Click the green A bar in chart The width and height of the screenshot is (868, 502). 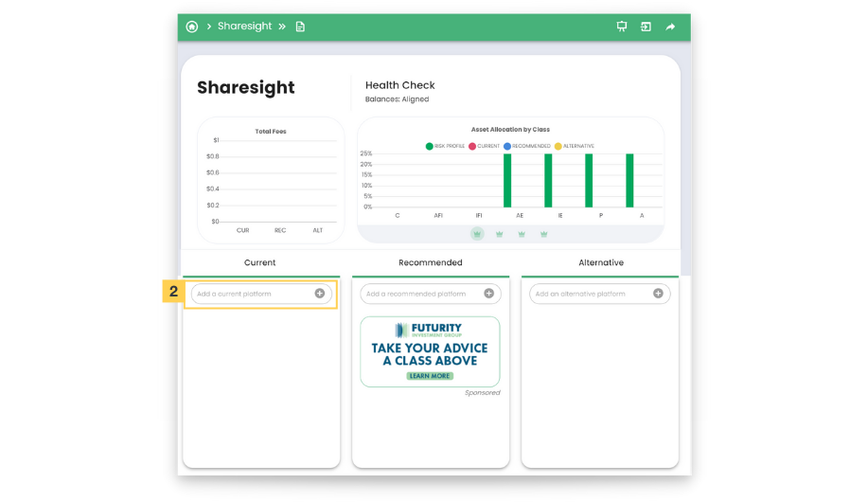pyautogui.click(x=629, y=181)
